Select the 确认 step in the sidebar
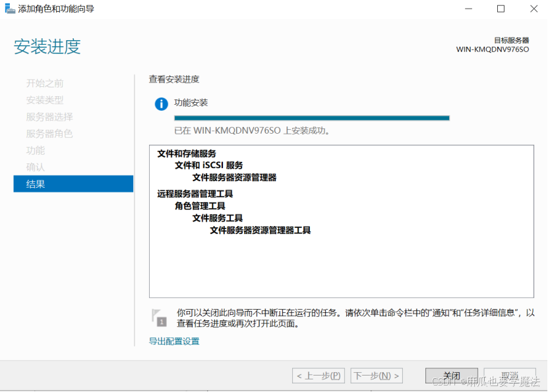 [x=36, y=167]
